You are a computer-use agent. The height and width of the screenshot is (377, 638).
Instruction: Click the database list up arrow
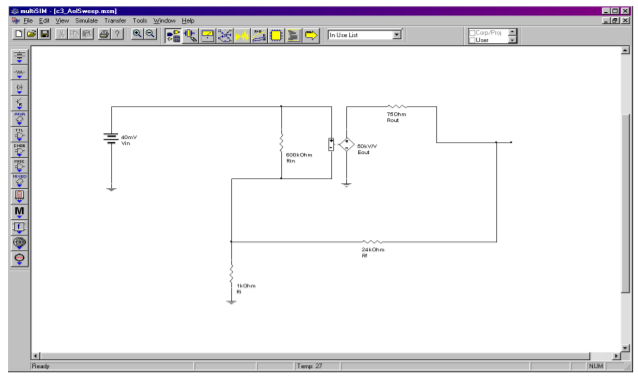512,32
